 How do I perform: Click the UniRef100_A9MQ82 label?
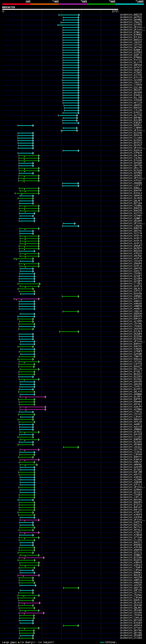point(131,296)
